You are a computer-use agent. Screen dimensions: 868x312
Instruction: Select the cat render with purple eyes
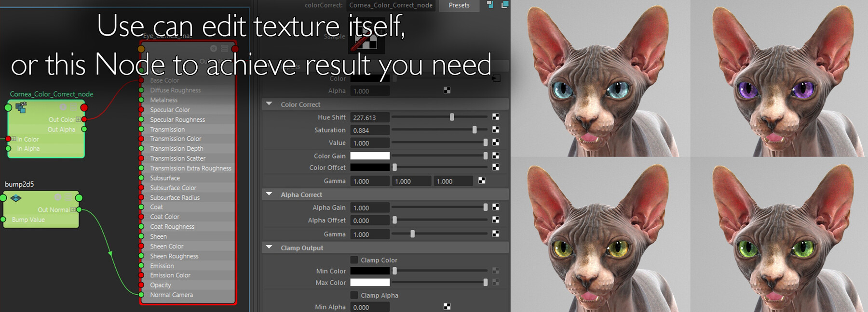pyautogui.click(x=779, y=78)
